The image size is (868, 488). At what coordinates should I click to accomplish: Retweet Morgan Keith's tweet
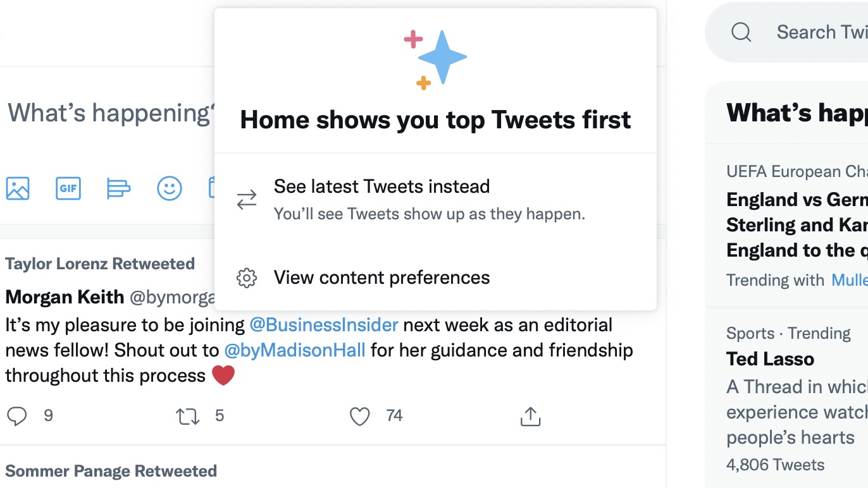pos(188,416)
